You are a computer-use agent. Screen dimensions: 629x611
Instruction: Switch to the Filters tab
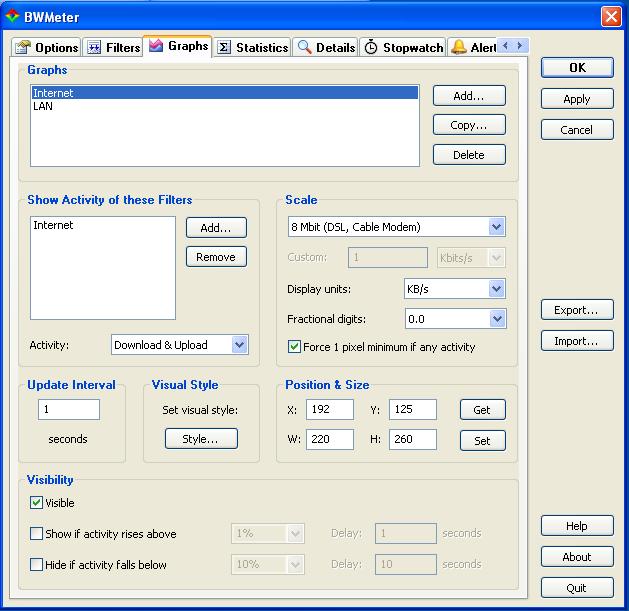click(113, 47)
